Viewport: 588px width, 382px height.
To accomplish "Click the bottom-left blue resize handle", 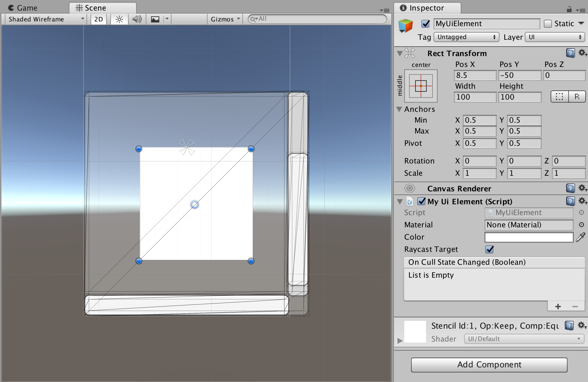I will point(138,261).
